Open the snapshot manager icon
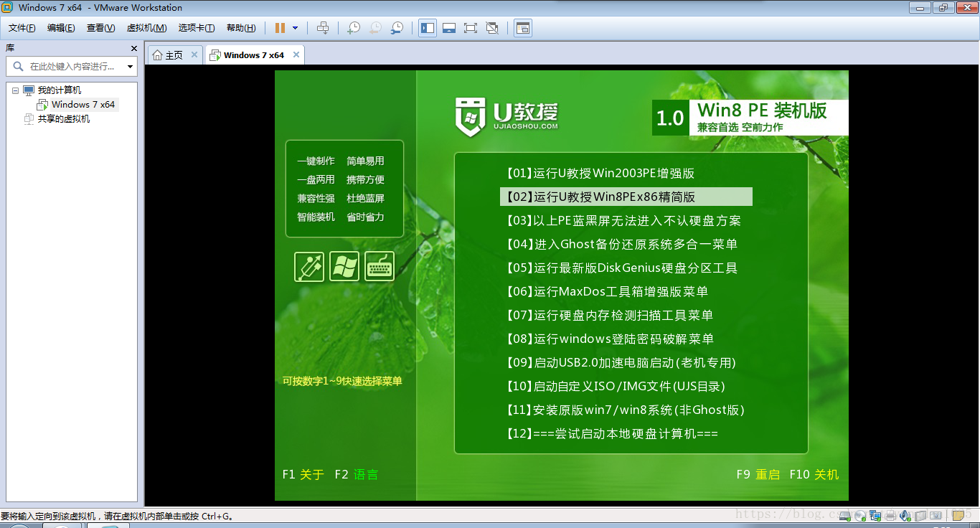 pos(397,28)
